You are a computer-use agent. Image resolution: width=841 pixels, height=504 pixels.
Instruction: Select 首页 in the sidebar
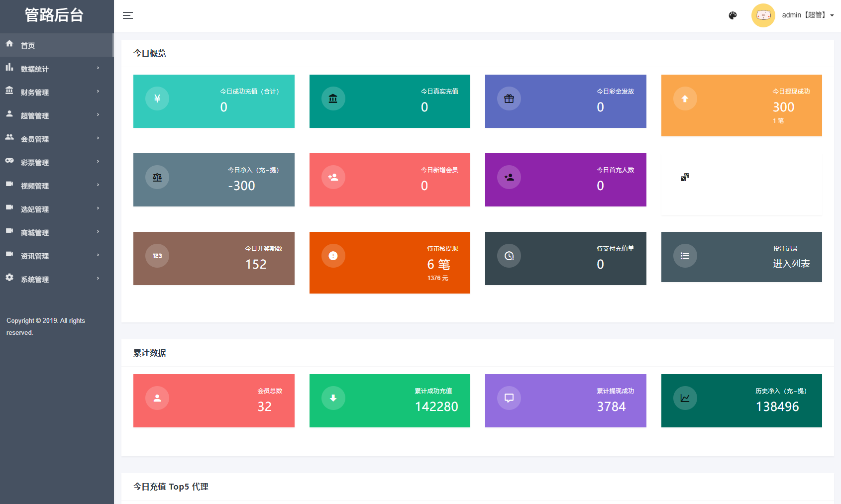pos(28,45)
